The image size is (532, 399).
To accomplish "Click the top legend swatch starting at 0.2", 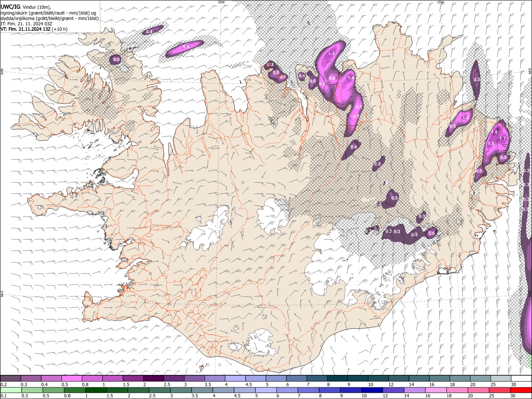I will click(10, 378).
